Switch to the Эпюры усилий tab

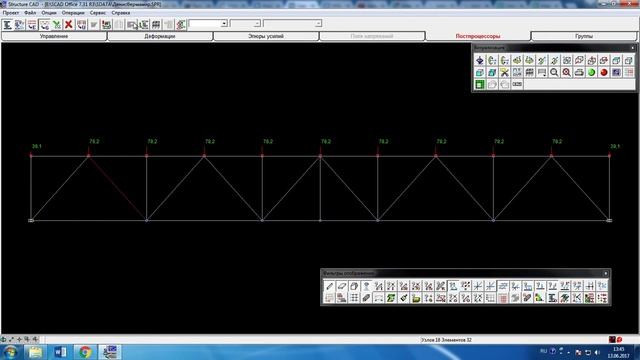(266, 36)
